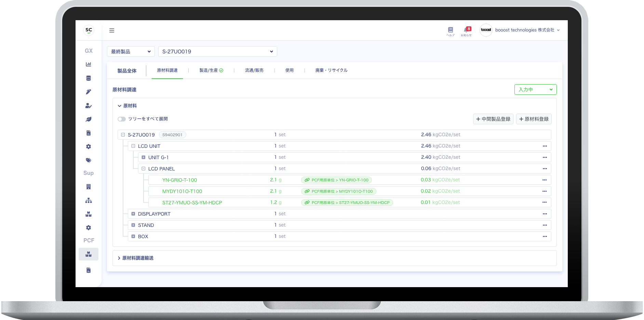Open more options for YN-GRIO-T-100 row
This screenshot has height=320, width=644.
point(545,180)
